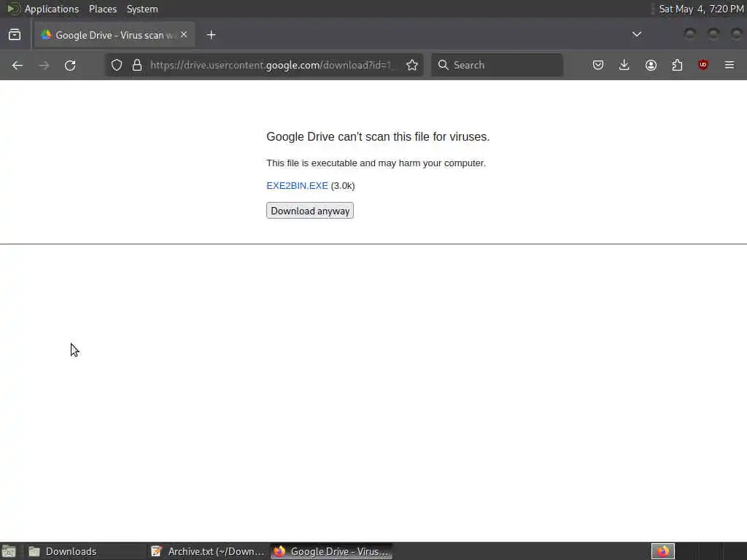Click into the Search box
The image size is (747, 560).
pos(497,65)
